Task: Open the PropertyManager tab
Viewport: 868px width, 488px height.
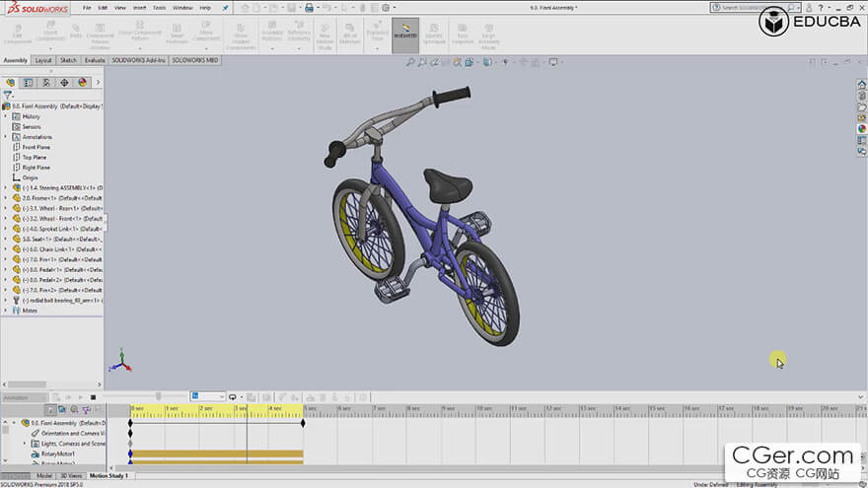Action: coord(29,83)
